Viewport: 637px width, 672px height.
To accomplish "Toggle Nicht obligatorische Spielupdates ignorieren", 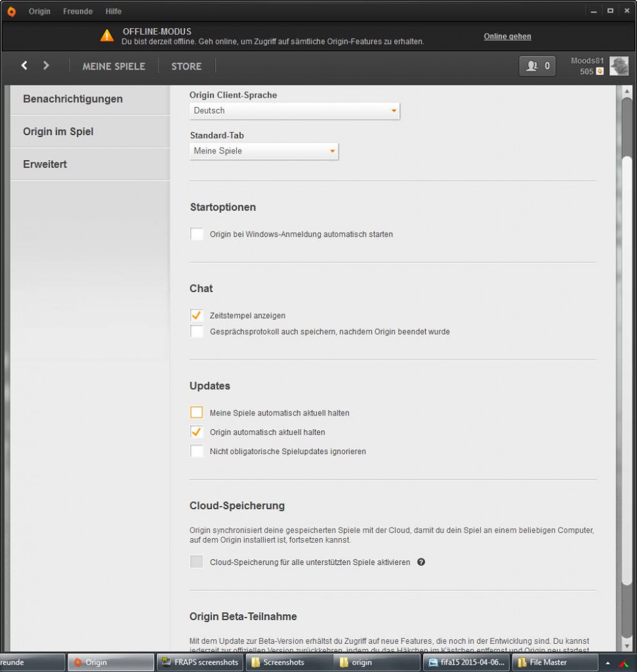I will click(x=197, y=451).
